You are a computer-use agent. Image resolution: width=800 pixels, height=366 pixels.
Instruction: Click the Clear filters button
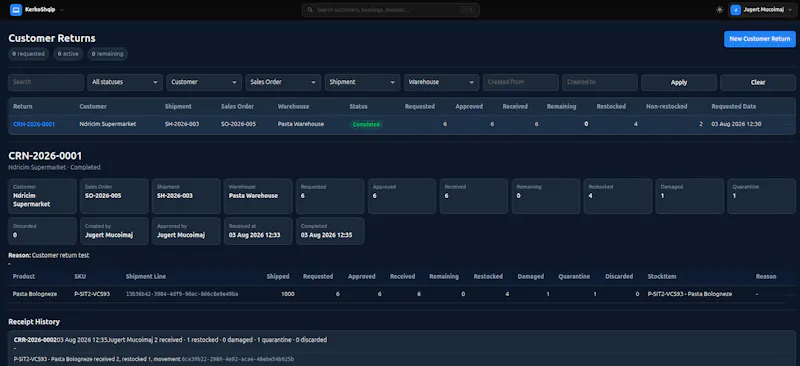click(758, 82)
